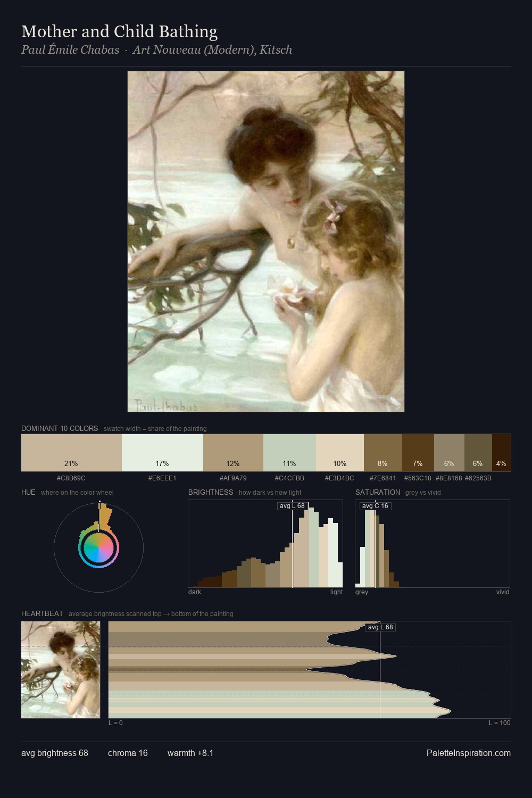Click the hex code '#C8B69C'
532x798 pixels.
(71, 478)
